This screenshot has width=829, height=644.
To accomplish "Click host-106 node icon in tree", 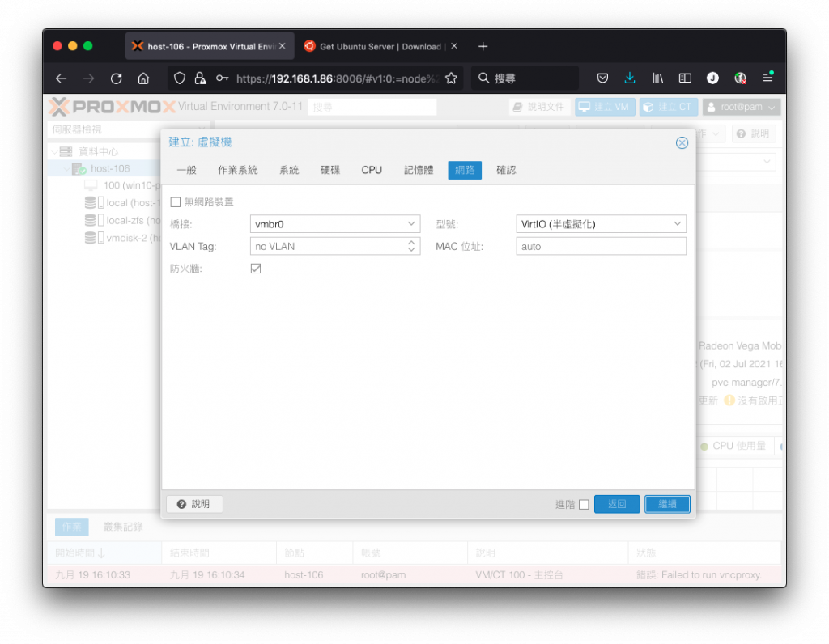I will [79, 169].
